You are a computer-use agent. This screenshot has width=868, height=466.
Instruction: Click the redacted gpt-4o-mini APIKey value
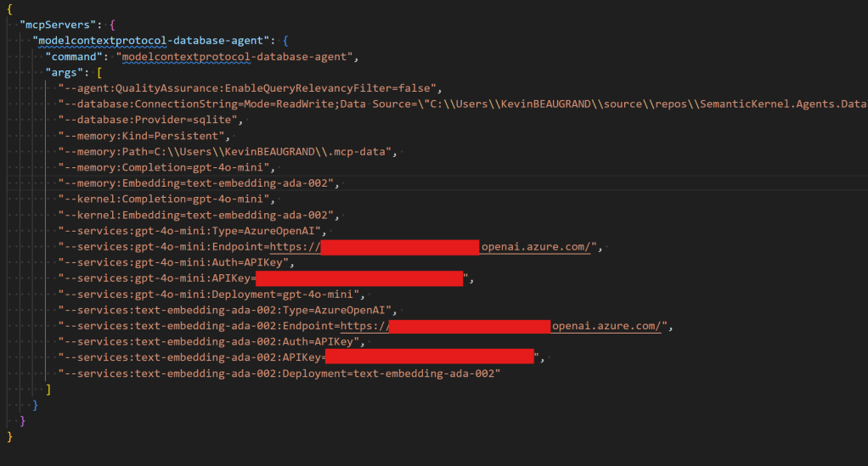[358, 278]
